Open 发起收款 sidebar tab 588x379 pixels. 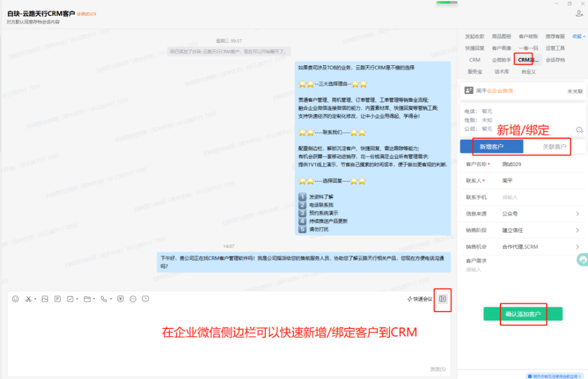(475, 36)
